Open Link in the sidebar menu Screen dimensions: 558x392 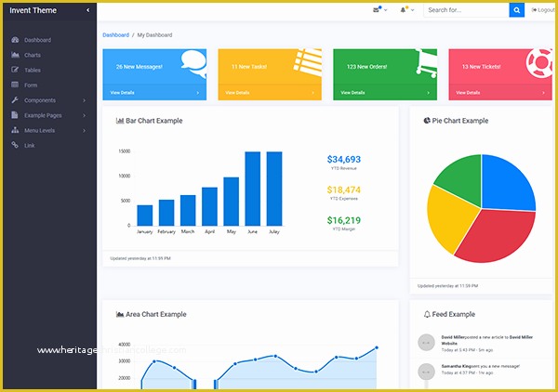pyautogui.click(x=30, y=145)
